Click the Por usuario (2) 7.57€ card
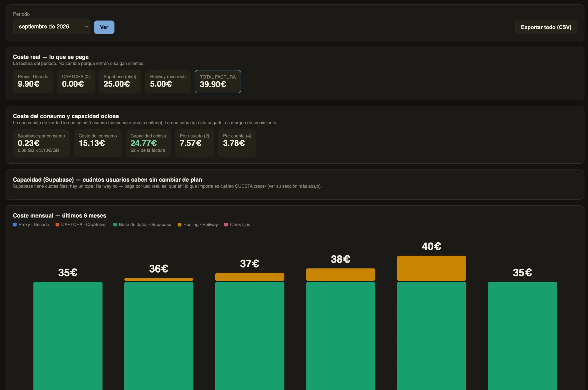 194,143
